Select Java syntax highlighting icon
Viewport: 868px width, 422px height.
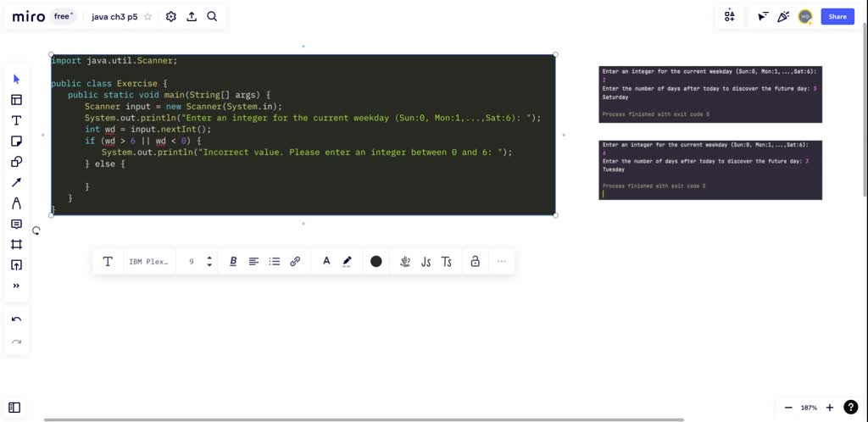pyautogui.click(x=405, y=262)
